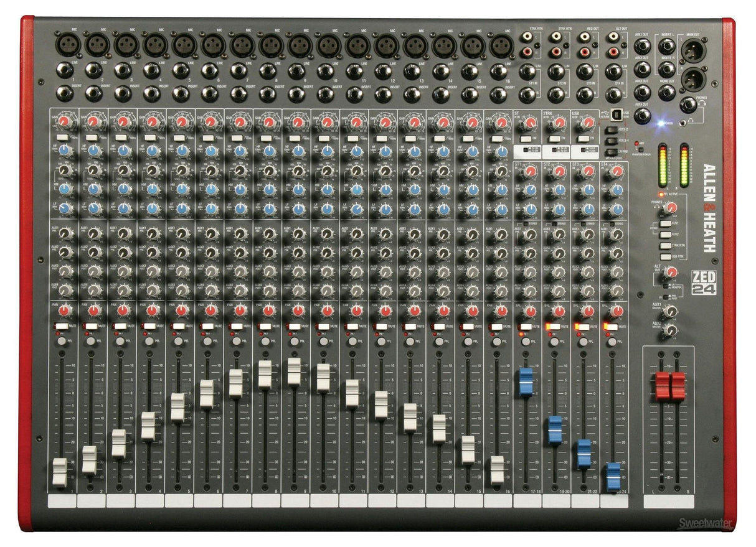Click the AUX1 master knob
The image size is (756, 547).
tap(671, 311)
